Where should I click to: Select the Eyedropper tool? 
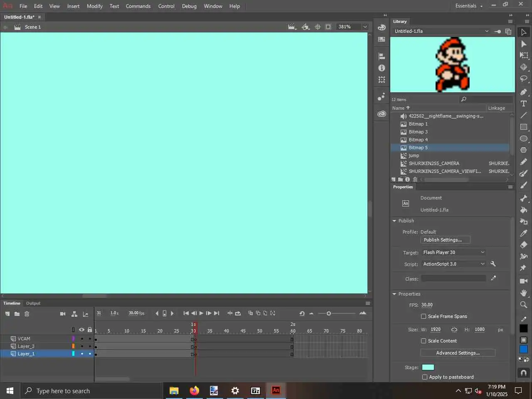pos(524,233)
